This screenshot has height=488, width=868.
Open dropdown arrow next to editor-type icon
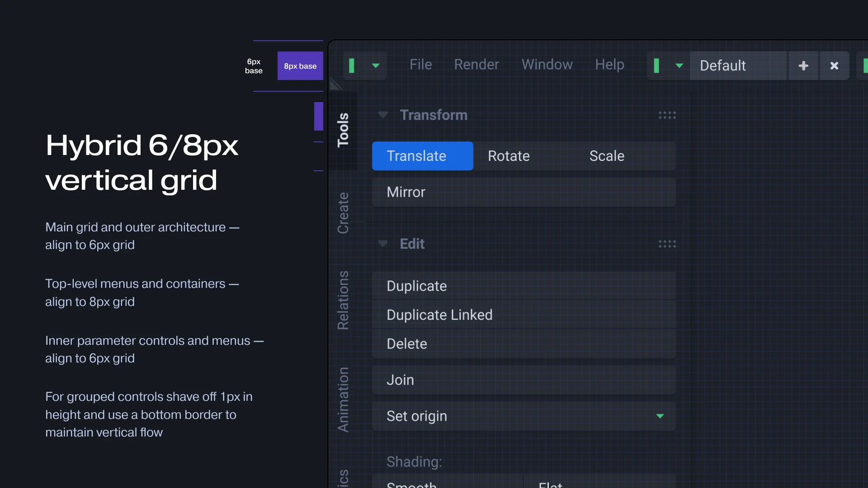(x=375, y=66)
